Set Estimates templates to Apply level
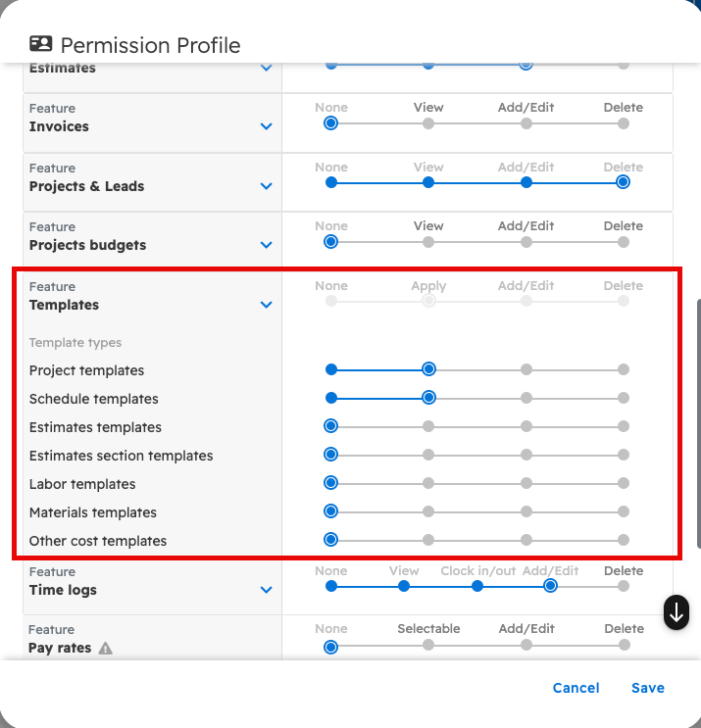The width and height of the screenshot is (701, 728). point(428,426)
